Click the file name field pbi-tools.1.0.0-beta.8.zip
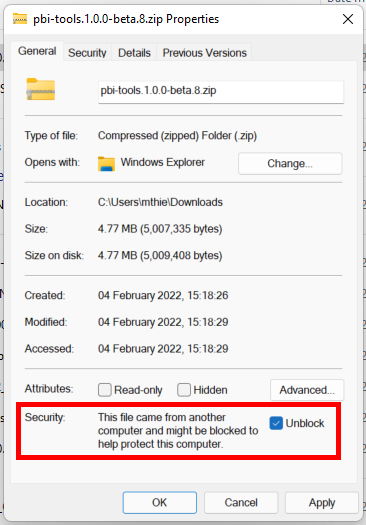Viewport: 366px width, 525px height. 221,91
